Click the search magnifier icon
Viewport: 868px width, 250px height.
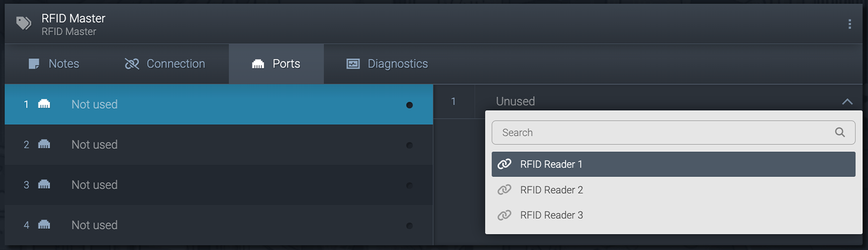click(x=840, y=132)
